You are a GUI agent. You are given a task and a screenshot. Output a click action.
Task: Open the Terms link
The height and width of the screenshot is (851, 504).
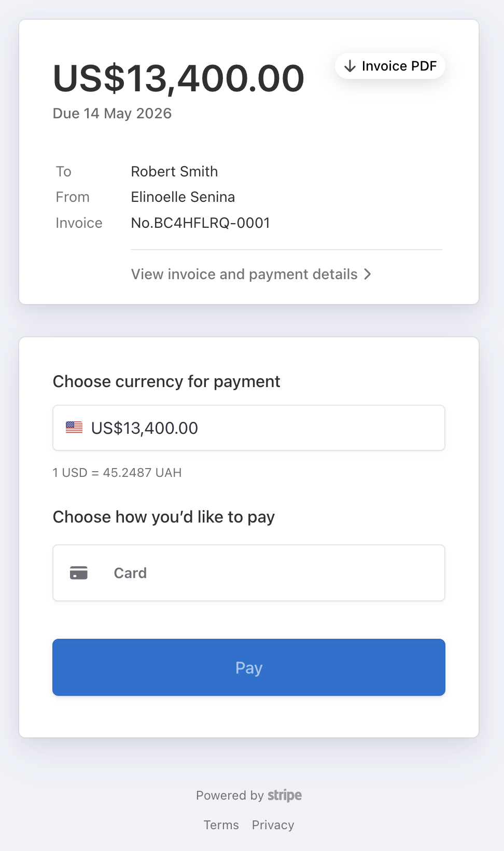pos(221,825)
